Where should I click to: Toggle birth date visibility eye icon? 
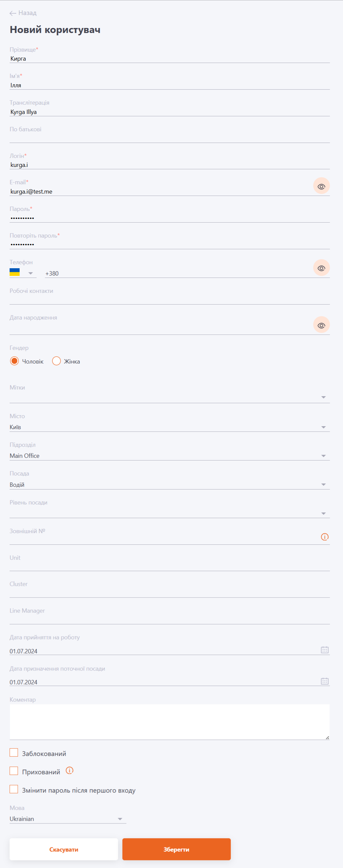click(x=321, y=325)
